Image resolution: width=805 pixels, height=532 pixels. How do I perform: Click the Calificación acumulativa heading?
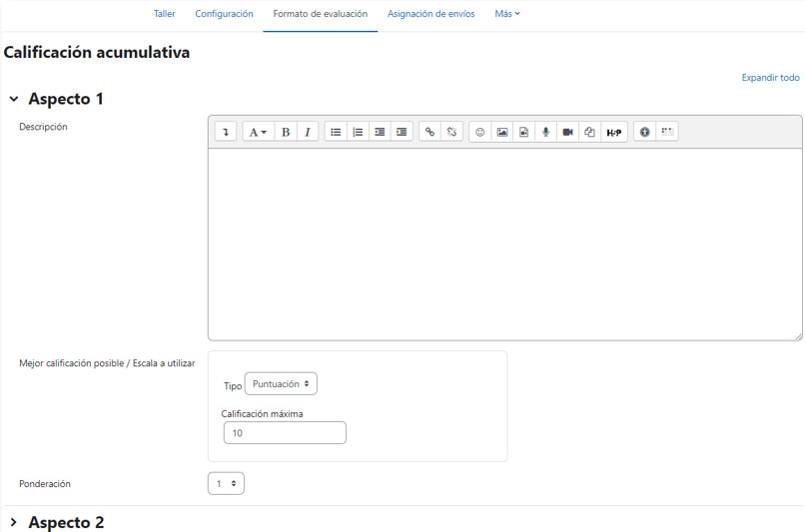[97, 52]
